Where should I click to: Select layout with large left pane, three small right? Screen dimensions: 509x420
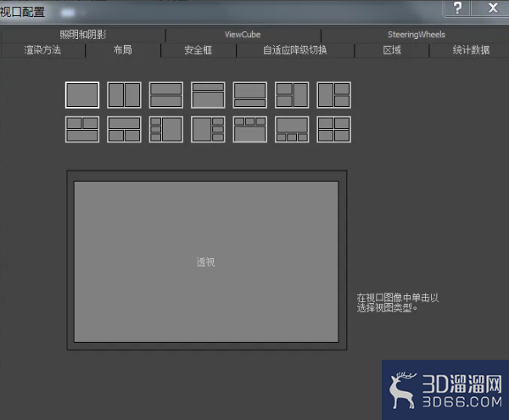click(208, 129)
